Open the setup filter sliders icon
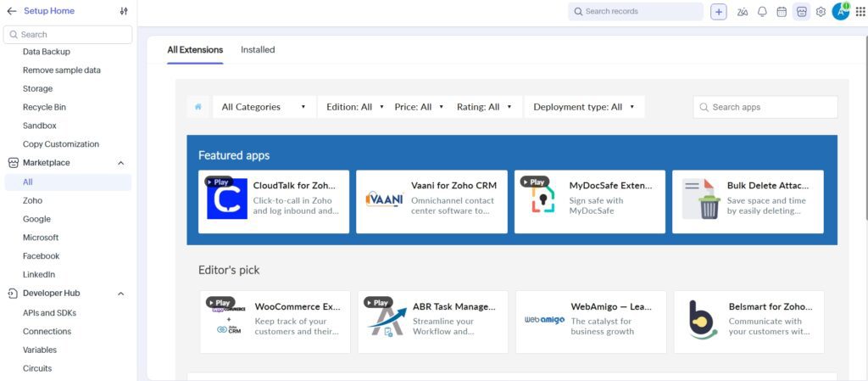Screen dimensions: 868x381 click(124, 11)
